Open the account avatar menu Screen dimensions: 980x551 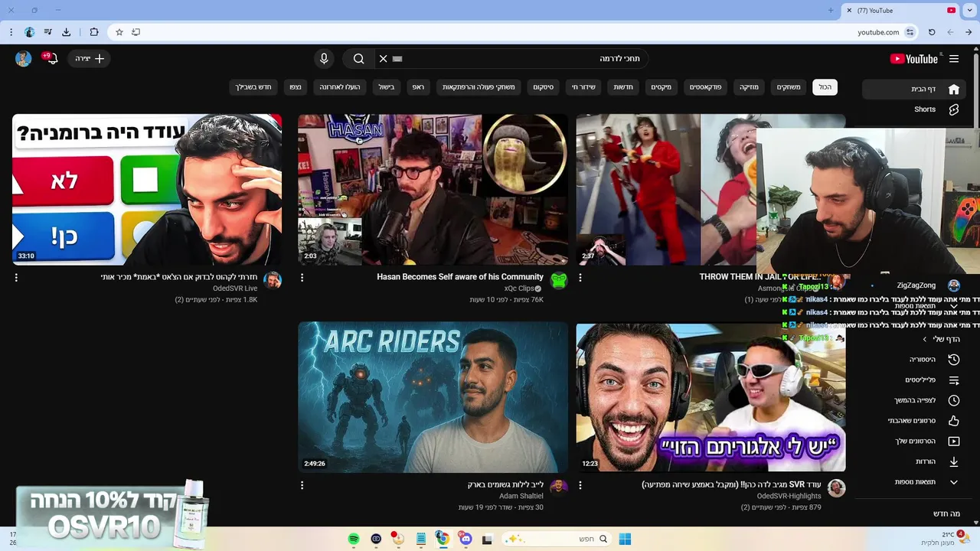[24, 59]
